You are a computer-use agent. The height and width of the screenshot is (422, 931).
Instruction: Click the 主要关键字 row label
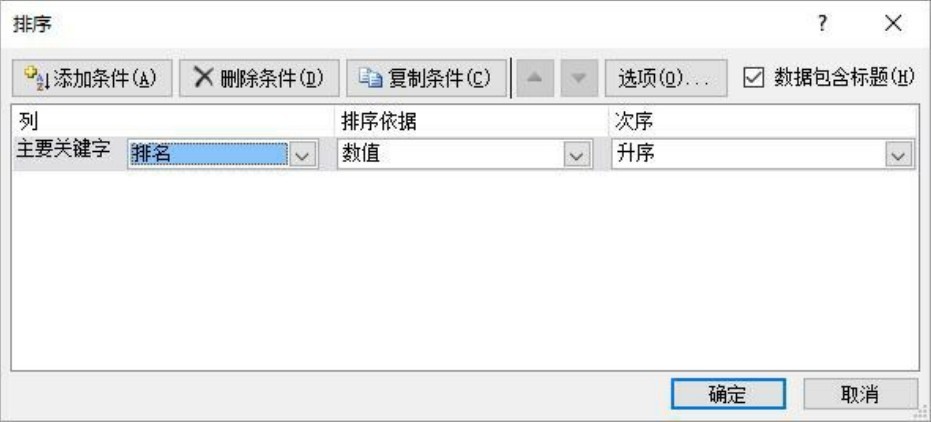click(x=62, y=150)
